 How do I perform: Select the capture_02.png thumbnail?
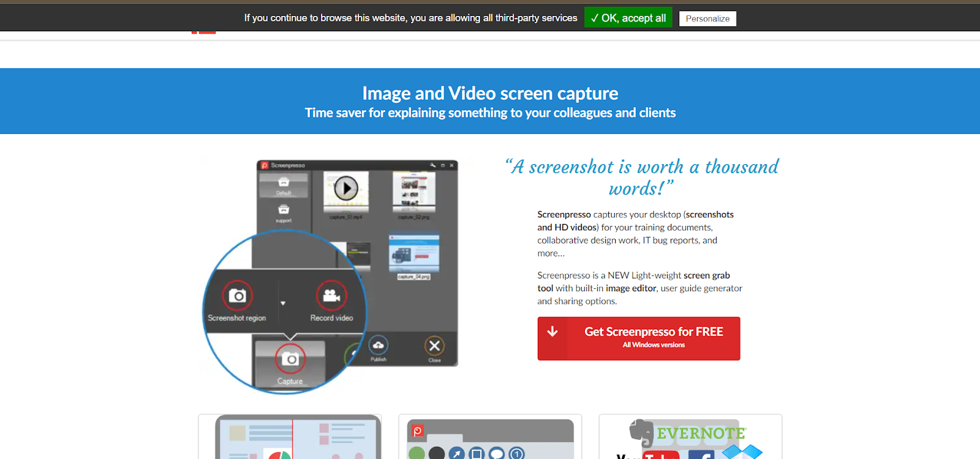tap(414, 192)
